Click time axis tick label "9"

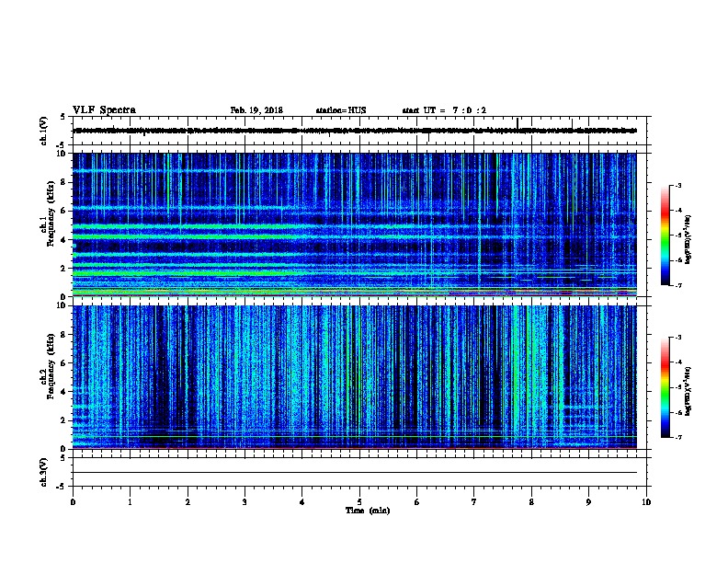[x=588, y=501]
